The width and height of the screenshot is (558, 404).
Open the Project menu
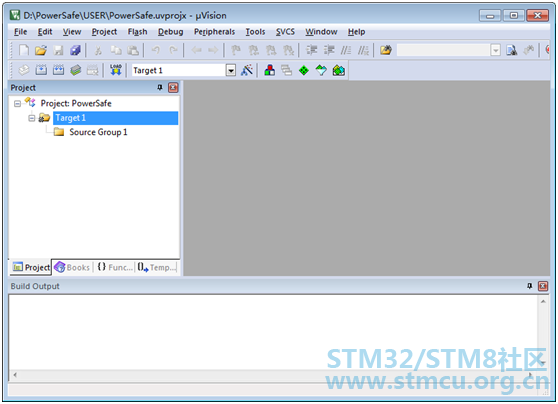click(x=104, y=32)
